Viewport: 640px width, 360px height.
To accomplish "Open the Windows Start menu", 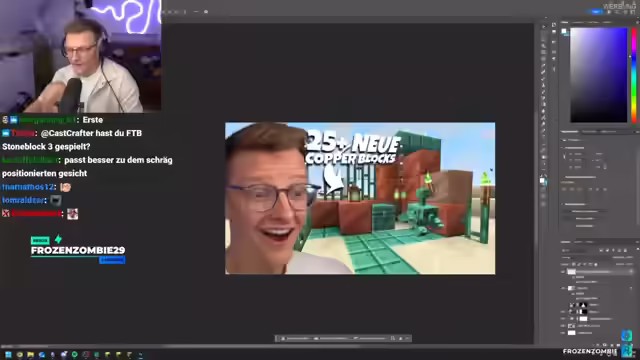I will click(8, 354).
